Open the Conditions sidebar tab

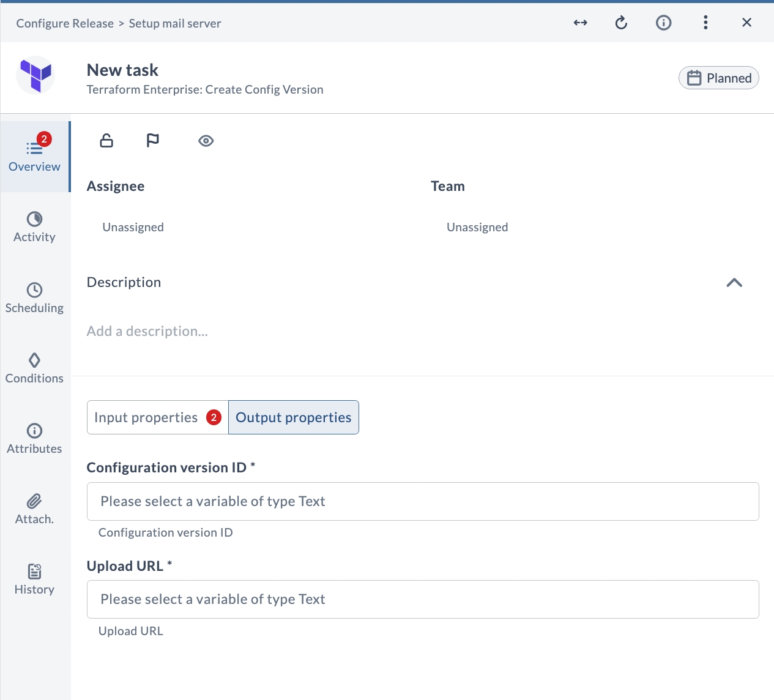35,368
